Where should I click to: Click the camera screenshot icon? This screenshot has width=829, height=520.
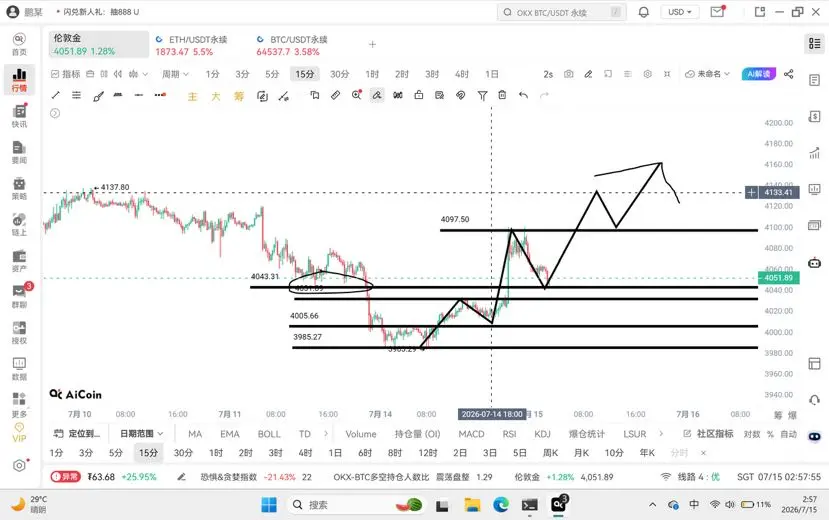point(568,74)
